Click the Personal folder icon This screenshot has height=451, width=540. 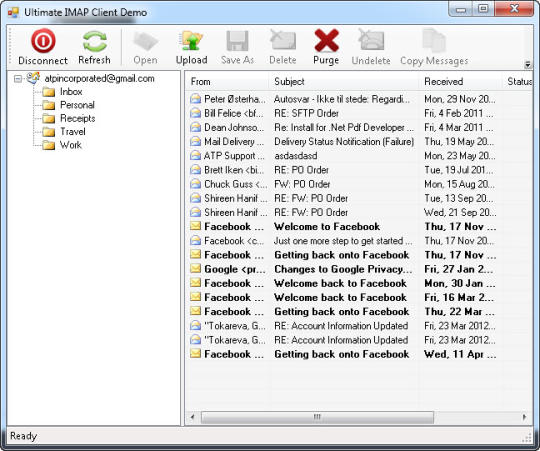(49, 105)
